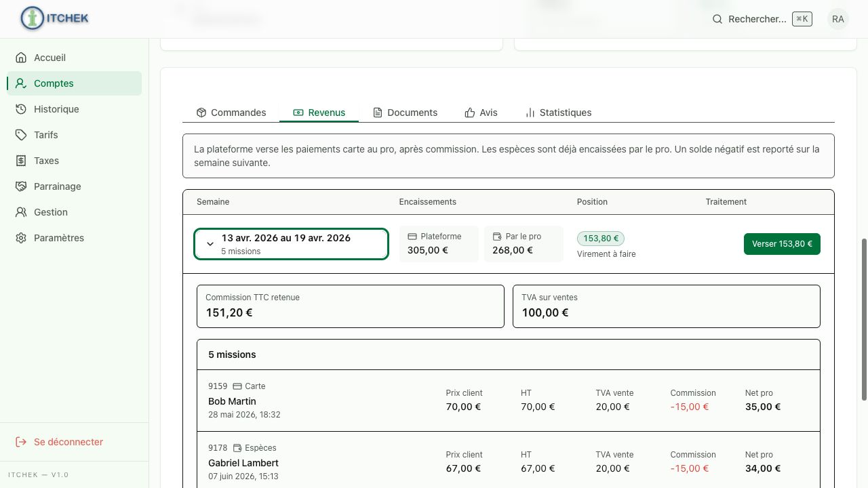Viewport: 868px width, 488px height.
Task: Click Bob Martin's Net pro 35,00 €
Action: [x=763, y=407]
